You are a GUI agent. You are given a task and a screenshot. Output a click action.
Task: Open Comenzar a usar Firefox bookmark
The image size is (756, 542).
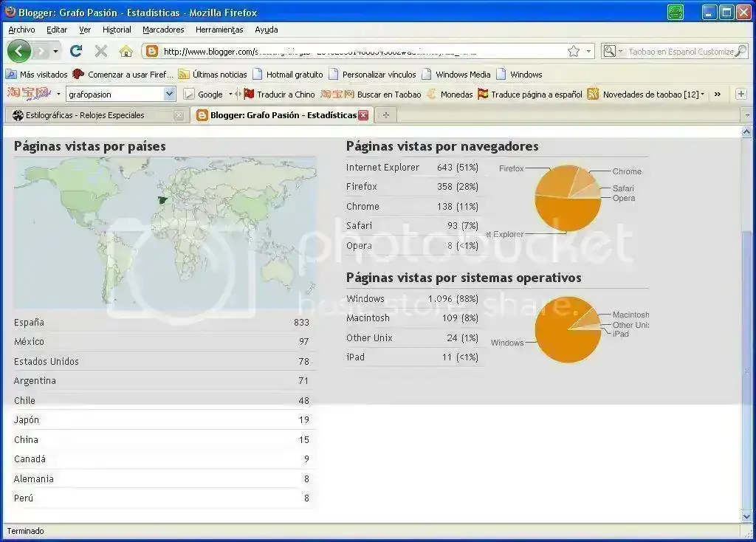coord(123,75)
